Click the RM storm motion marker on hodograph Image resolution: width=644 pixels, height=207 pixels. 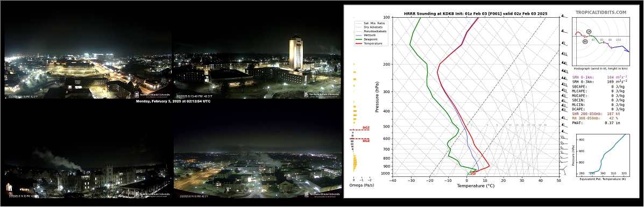pos(585,41)
